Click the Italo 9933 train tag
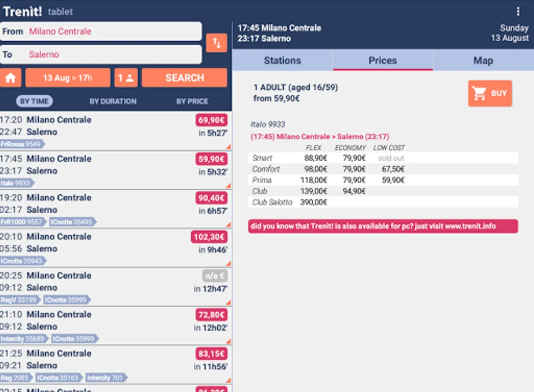 pyautogui.click(x=17, y=183)
